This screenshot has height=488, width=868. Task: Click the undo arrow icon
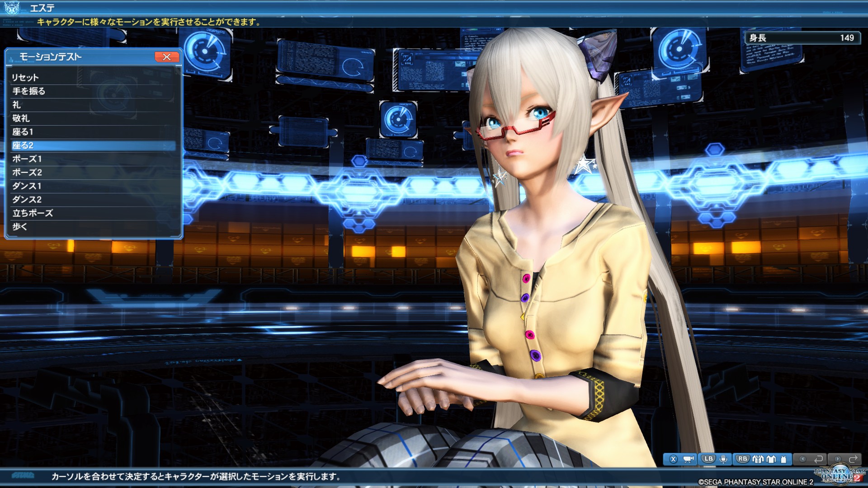pyautogui.click(x=818, y=459)
